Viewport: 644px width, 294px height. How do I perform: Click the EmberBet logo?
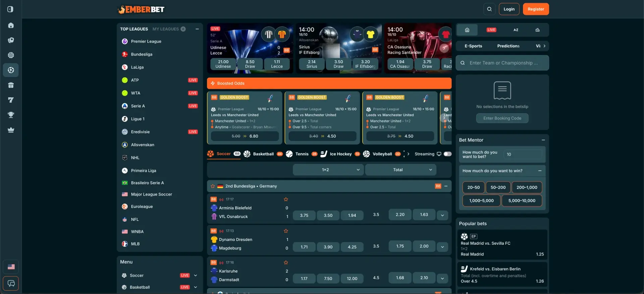pyautogui.click(x=141, y=9)
